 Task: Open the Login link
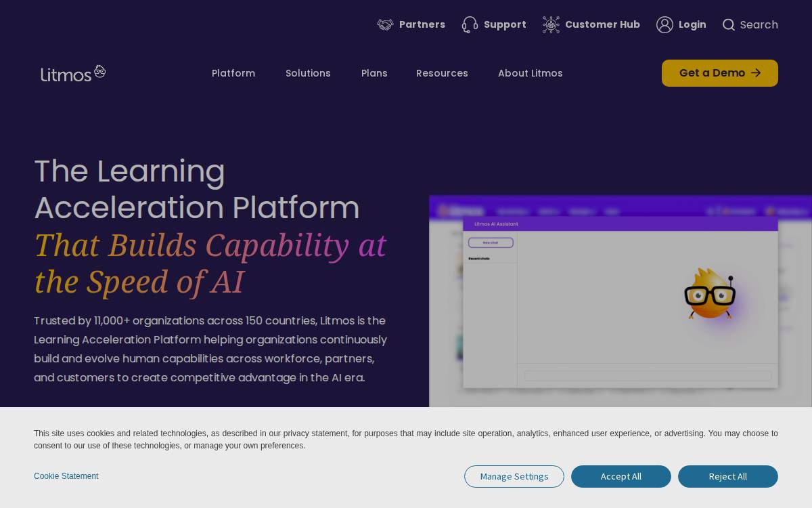click(x=692, y=24)
